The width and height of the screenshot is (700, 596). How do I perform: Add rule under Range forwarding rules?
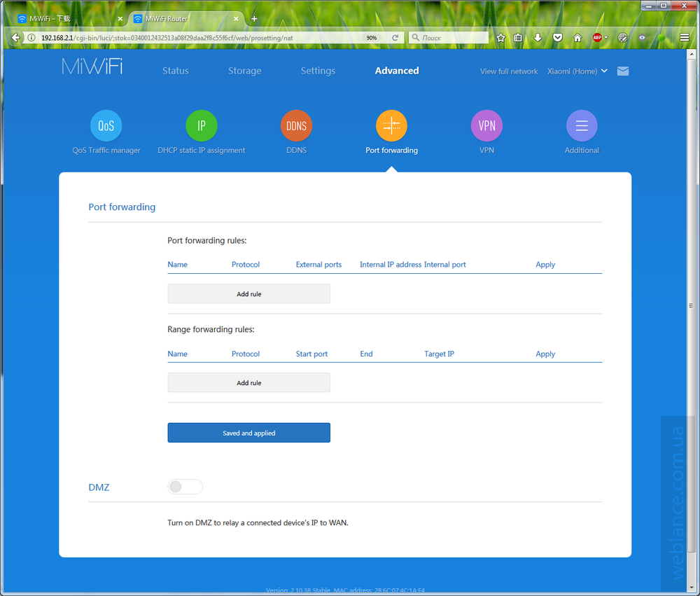pos(248,382)
